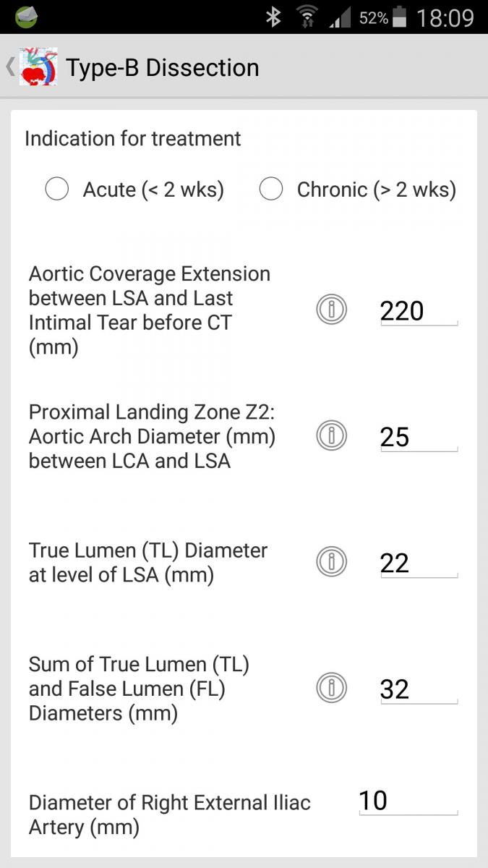Select the Acute (< 2 wks) option
This screenshot has width=488, height=868.
(57, 190)
